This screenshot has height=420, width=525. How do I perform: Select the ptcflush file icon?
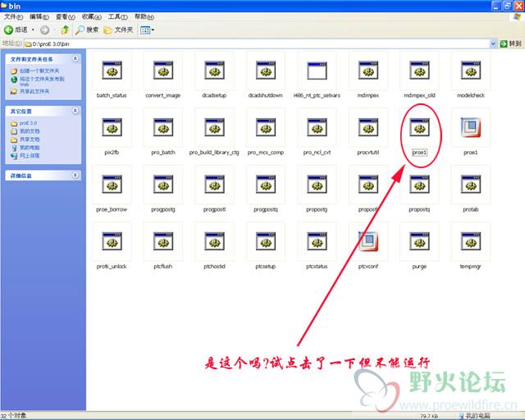tap(163, 241)
